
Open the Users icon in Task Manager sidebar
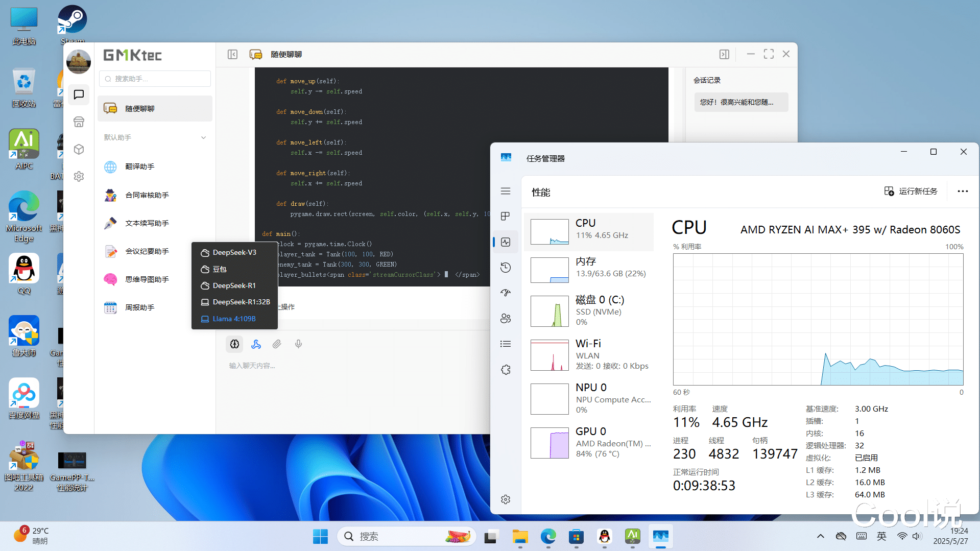pos(506,319)
